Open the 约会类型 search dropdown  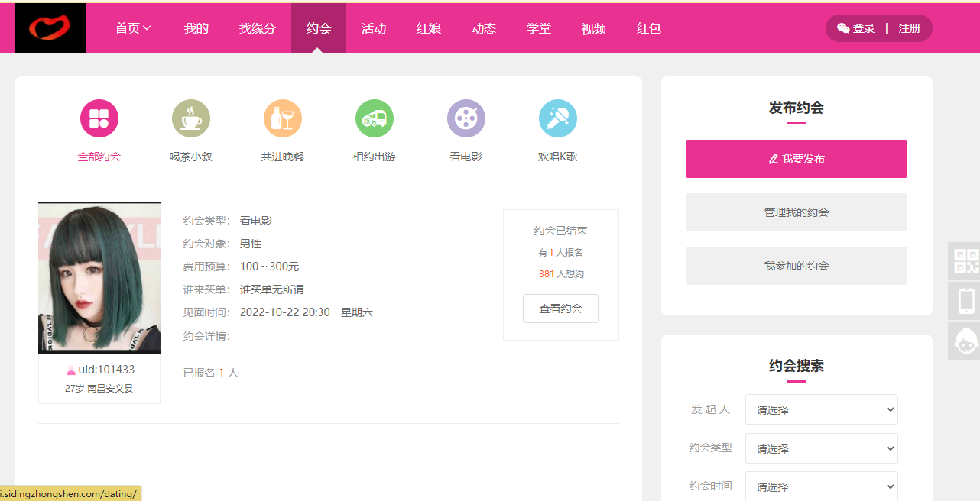[x=822, y=448]
